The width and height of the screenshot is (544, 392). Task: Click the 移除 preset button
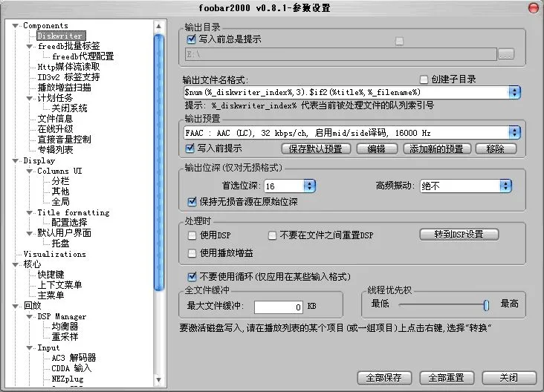point(496,149)
